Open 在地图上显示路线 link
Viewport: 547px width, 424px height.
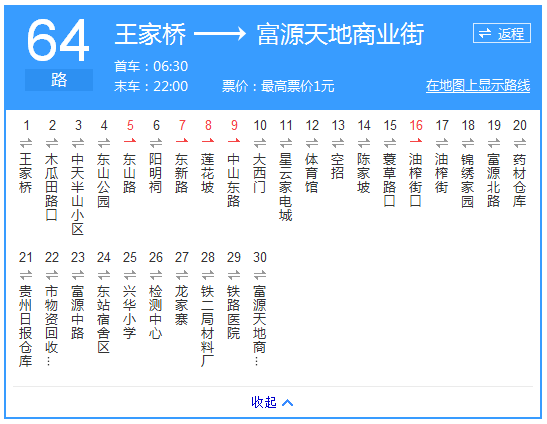point(478,85)
